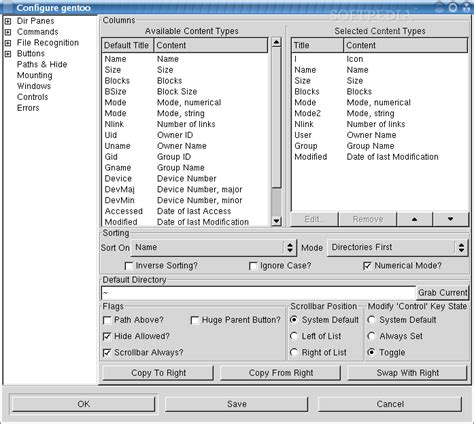Click Title header in Selected Content Types
Viewport: 474px width, 424px height.
point(317,45)
